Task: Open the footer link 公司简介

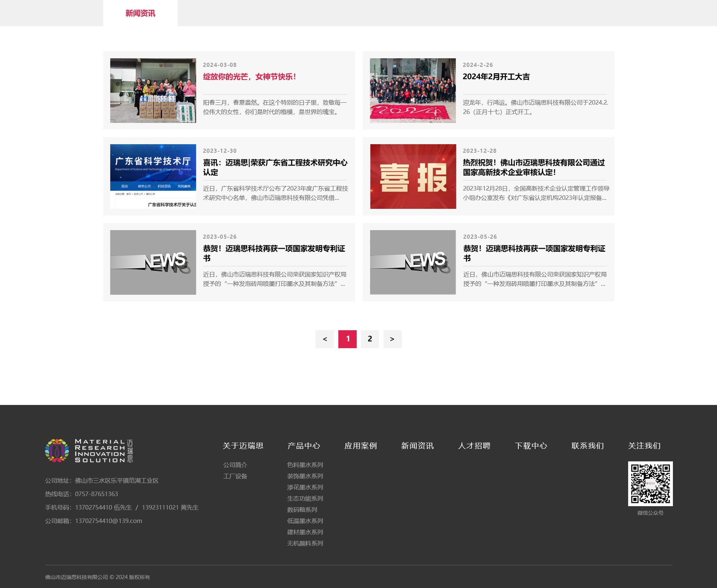Action: click(x=235, y=465)
